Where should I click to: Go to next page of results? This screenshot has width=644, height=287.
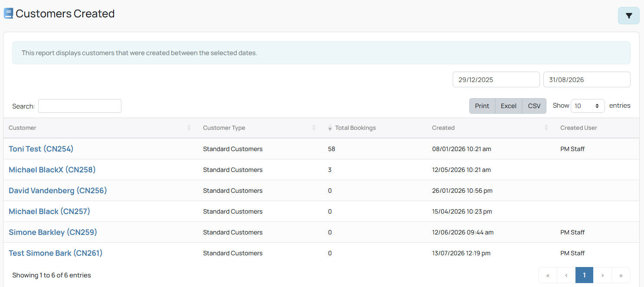click(602, 275)
